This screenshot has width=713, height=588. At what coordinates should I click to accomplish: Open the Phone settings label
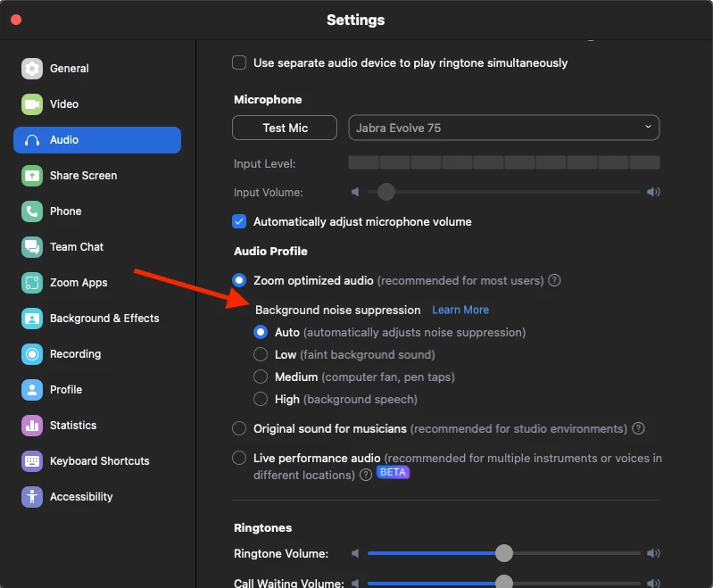tap(66, 211)
